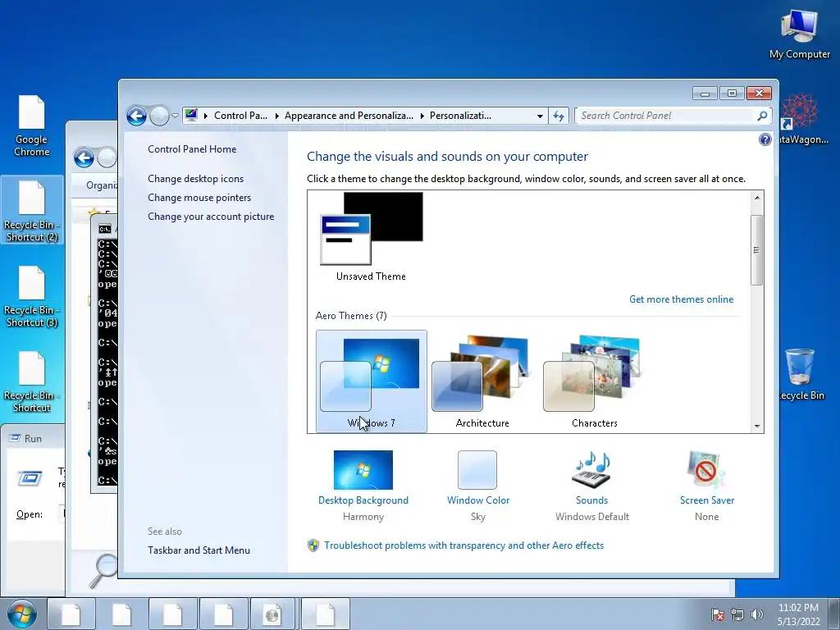
Task: Select the Unsaved Theme thumbnail
Action: click(372, 237)
